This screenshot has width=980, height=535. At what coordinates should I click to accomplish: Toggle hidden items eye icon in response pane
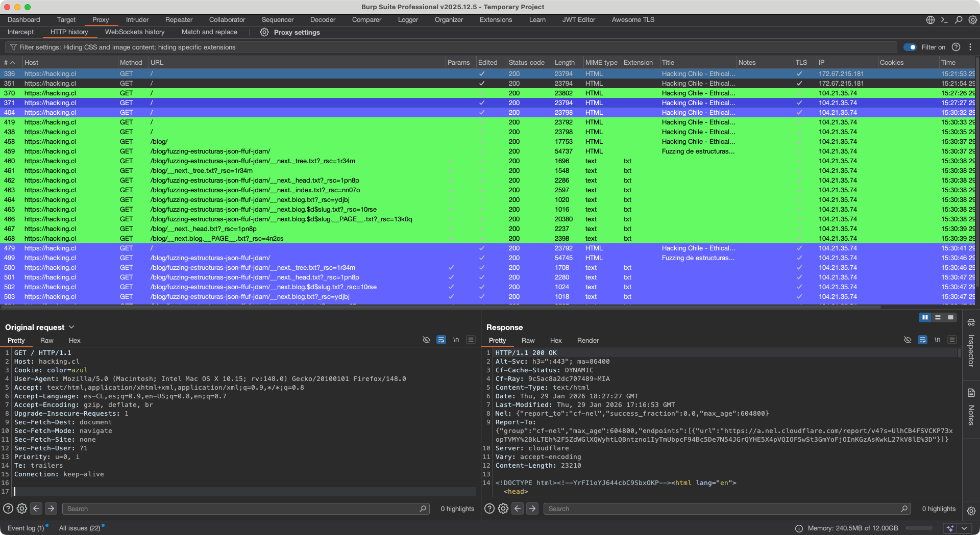coord(908,340)
